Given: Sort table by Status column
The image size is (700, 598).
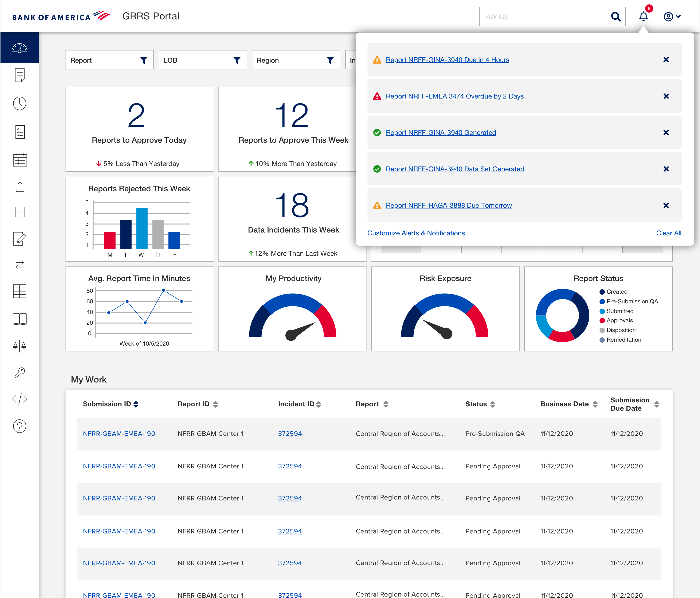Looking at the screenshot, I should point(492,404).
